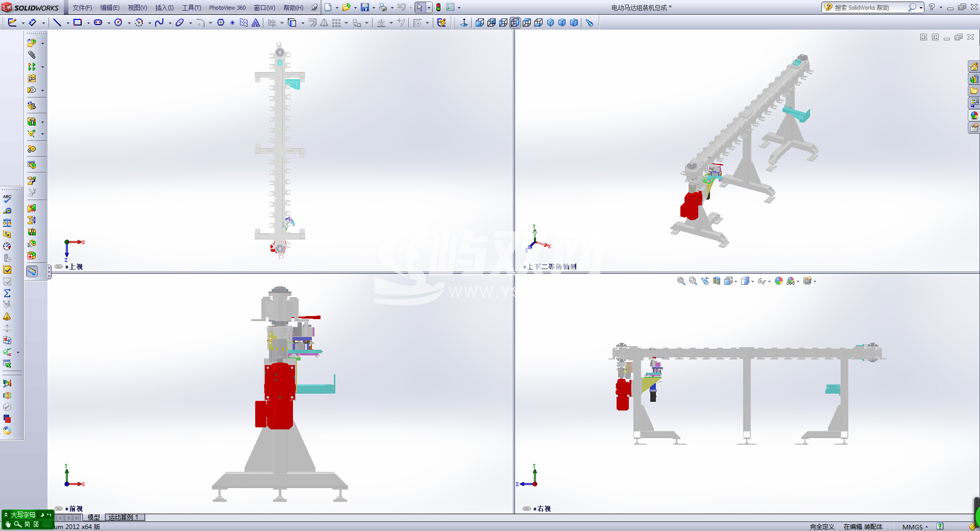
Task: Expand the Open file dropdown arrow
Action: 355,8
